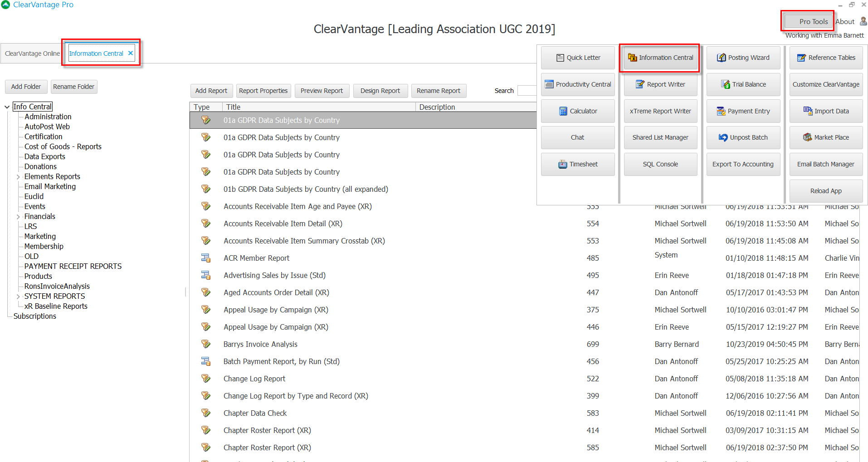Click report icon for Advertising Sales by Issue
Screen dimensions: 868x462
(x=206, y=275)
